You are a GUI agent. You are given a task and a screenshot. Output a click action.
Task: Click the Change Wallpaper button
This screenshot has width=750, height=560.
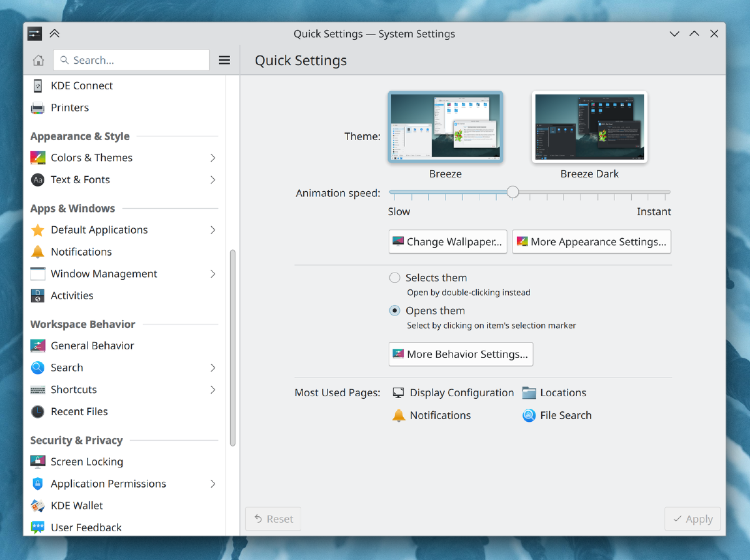[x=447, y=241]
